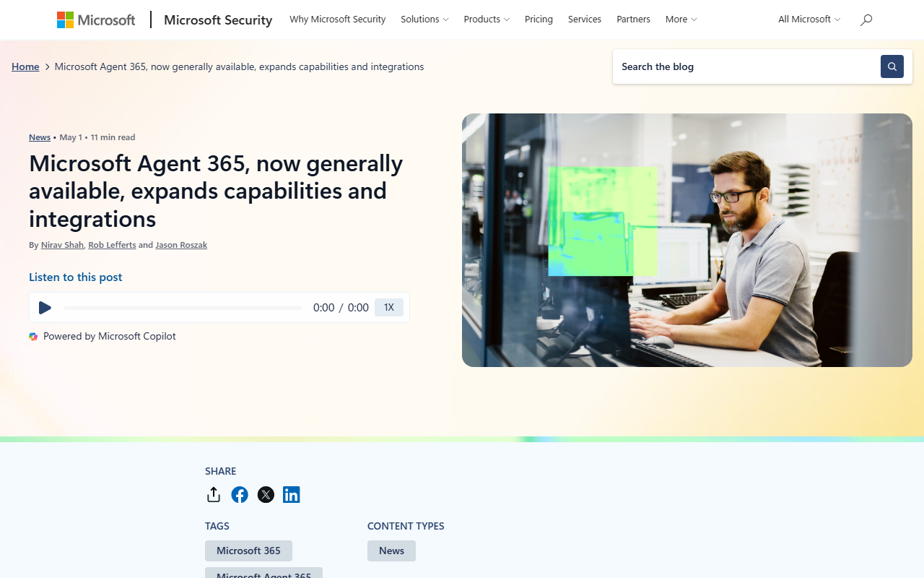Share the post on Facebook
924x578 pixels.
(x=240, y=495)
